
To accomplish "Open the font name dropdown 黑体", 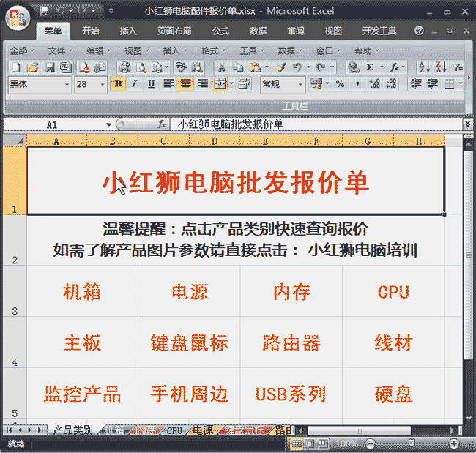I will point(67,84).
